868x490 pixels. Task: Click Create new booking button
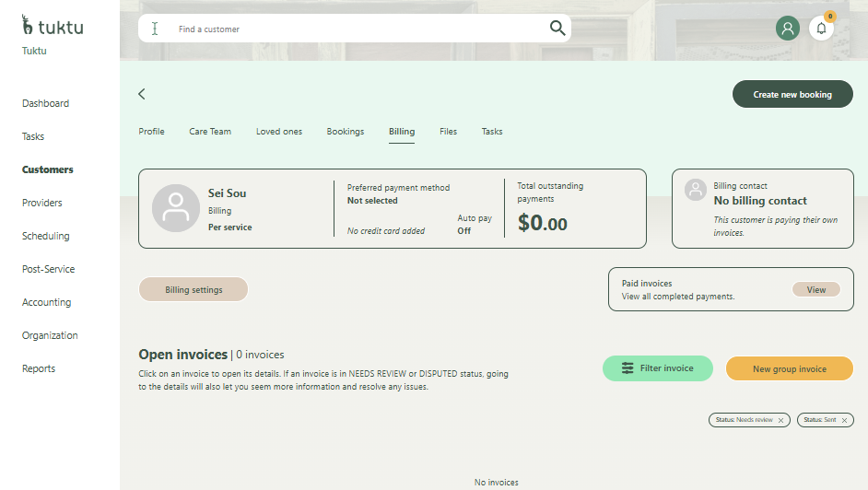coord(792,94)
